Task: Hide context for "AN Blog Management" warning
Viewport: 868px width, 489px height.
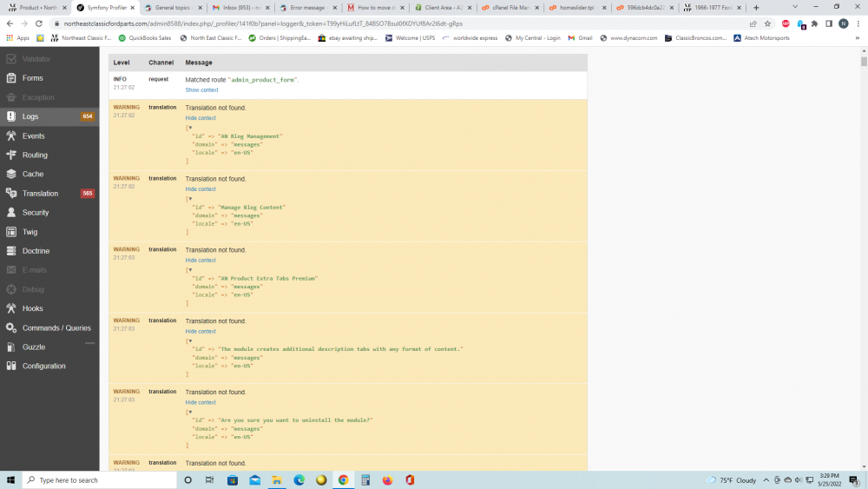Action: coord(201,118)
